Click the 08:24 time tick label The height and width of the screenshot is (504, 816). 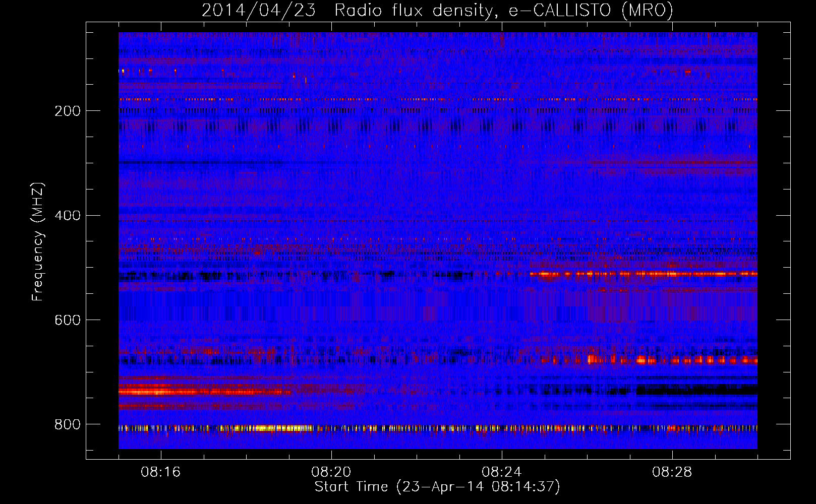pyautogui.click(x=501, y=472)
